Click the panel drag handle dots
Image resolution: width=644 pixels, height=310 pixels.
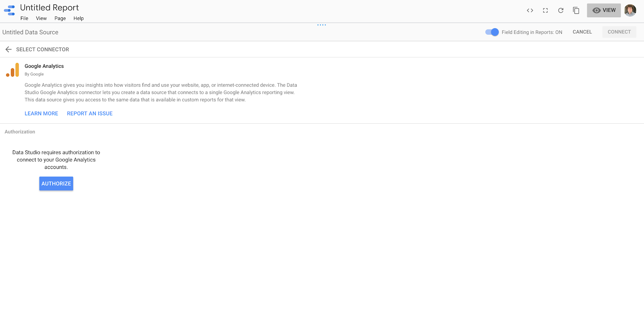tap(322, 25)
